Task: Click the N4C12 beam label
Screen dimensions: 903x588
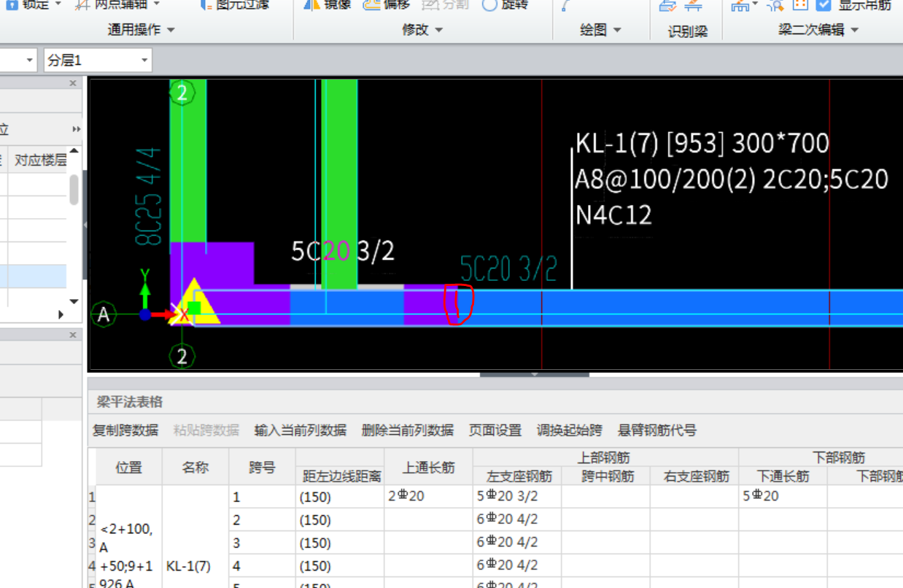Action: [613, 214]
